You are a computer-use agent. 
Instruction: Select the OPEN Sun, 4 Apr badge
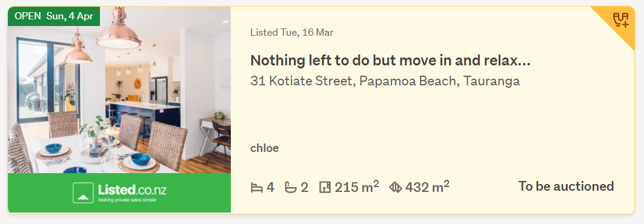coord(54,16)
